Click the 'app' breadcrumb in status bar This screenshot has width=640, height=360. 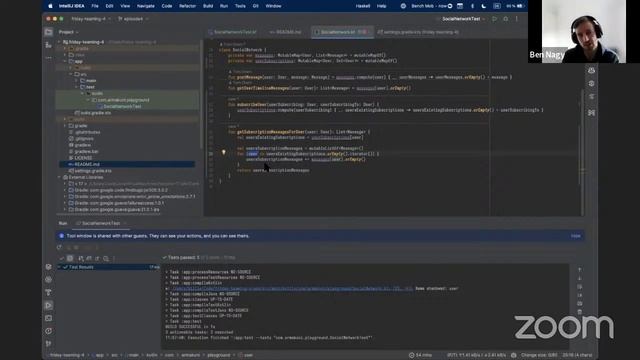[100, 355]
